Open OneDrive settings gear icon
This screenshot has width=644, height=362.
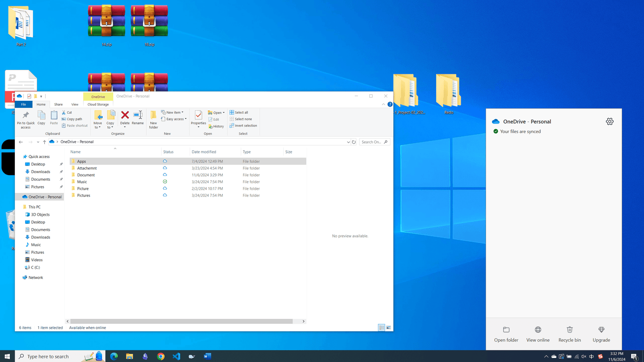(x=610, y=122)
